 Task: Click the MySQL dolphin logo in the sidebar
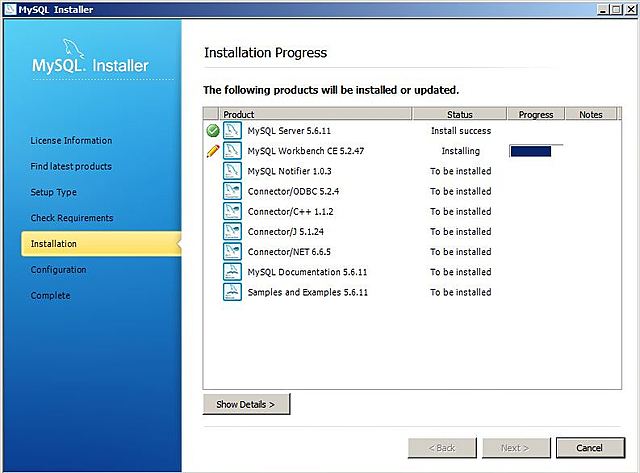point(73,48)
